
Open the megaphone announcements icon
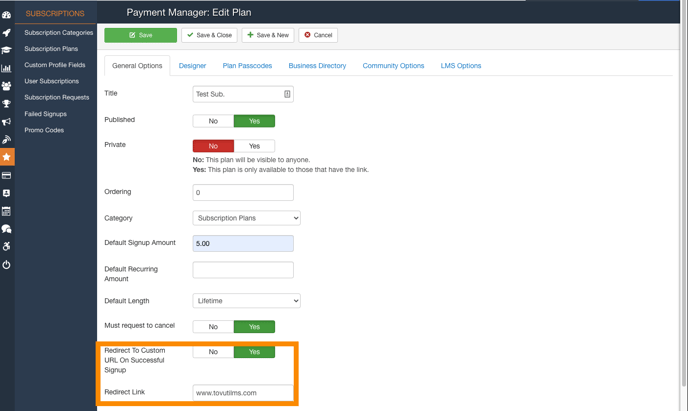(x=6, y=122)
